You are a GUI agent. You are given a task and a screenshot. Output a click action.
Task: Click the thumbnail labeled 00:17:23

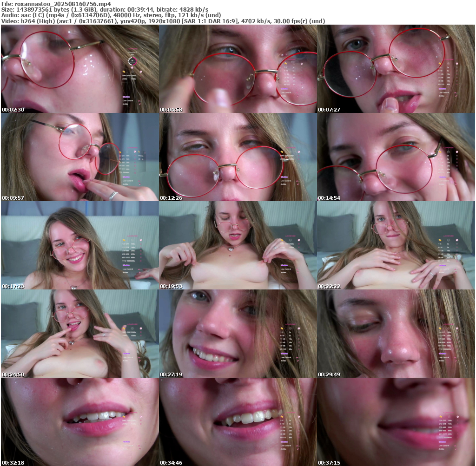tap(79, 245)
